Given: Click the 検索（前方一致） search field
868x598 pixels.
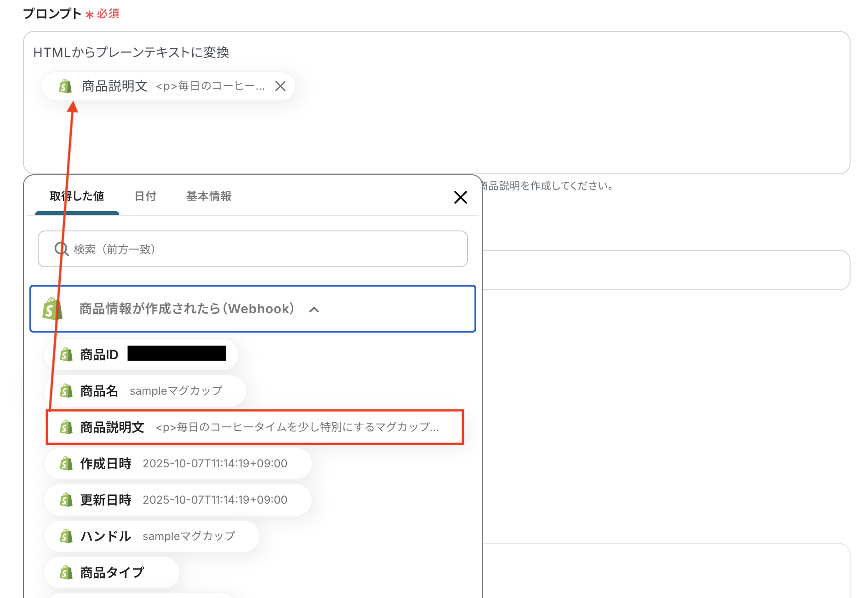Looking at the screenshot, I should (253, 249).
